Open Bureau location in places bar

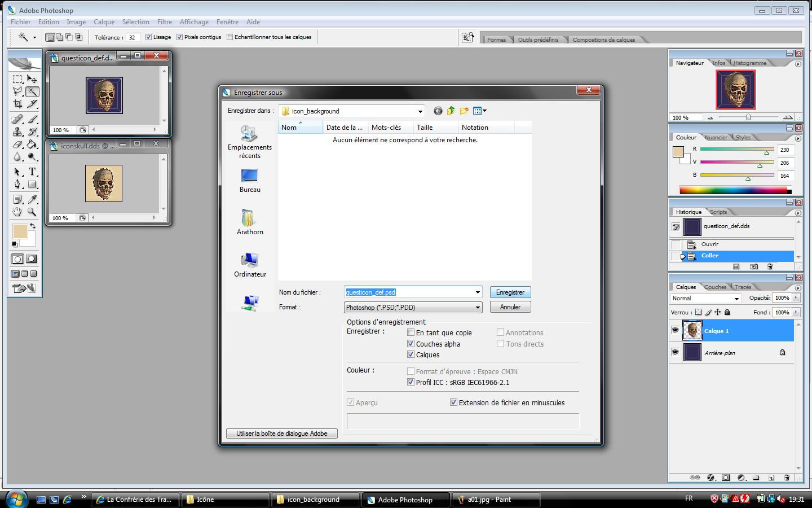[x=250, y=181]
